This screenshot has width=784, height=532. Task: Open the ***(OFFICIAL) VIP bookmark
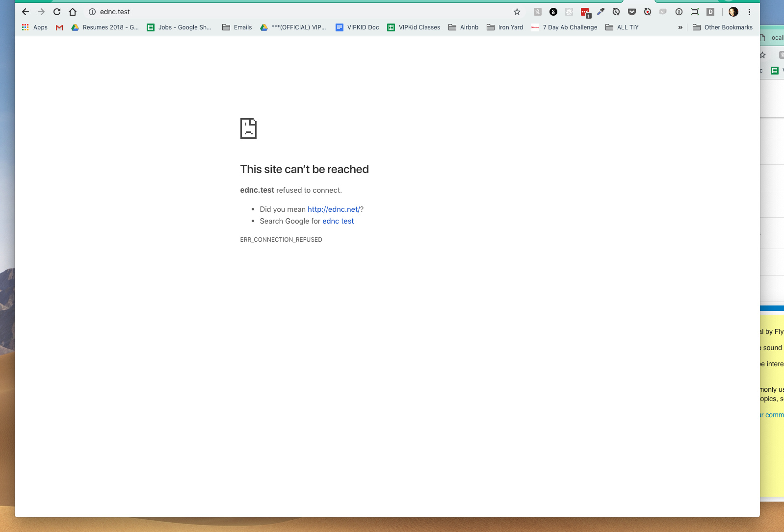click(x=293, y=27)
